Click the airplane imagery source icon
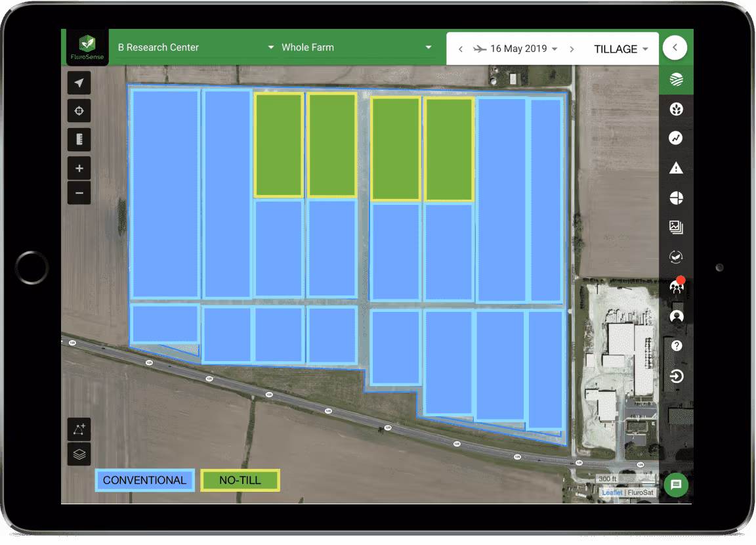756x545 pixels. point(480,49)
